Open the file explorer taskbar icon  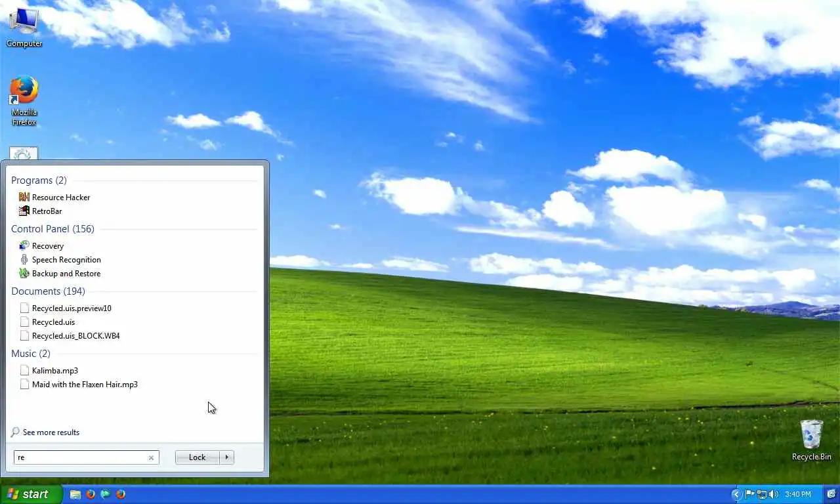click(x=75, y=494)
